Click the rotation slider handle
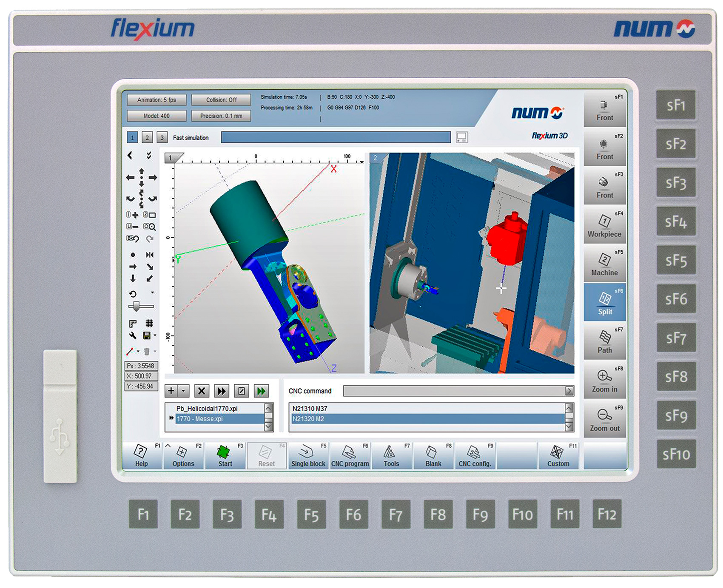 136,306
